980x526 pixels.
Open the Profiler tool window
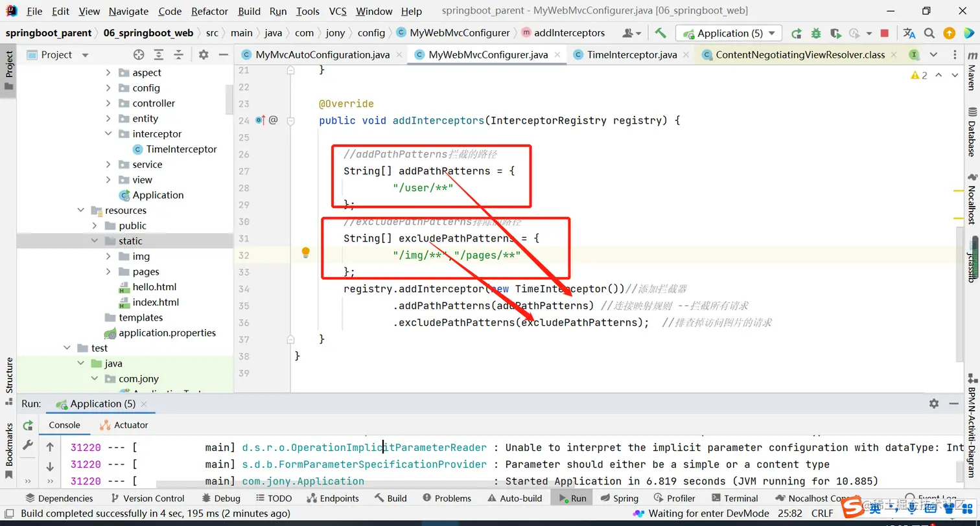[x=674, y=498]
